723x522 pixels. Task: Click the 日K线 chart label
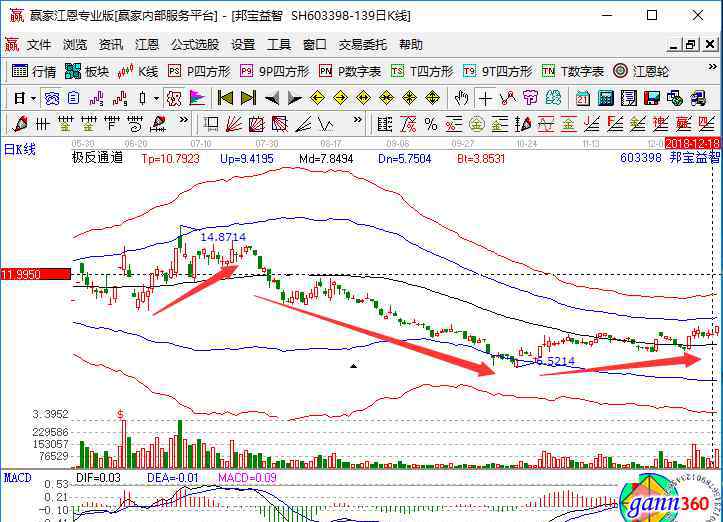click(x=20, y=149)
